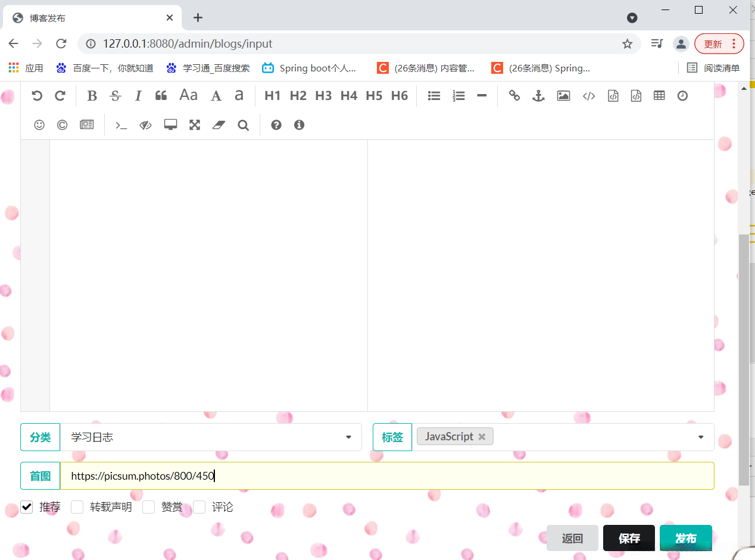Screen dimensions: 755x560
Task: Insert a table via the table icon
Action: pyautogui.click(x=659, y=95)
